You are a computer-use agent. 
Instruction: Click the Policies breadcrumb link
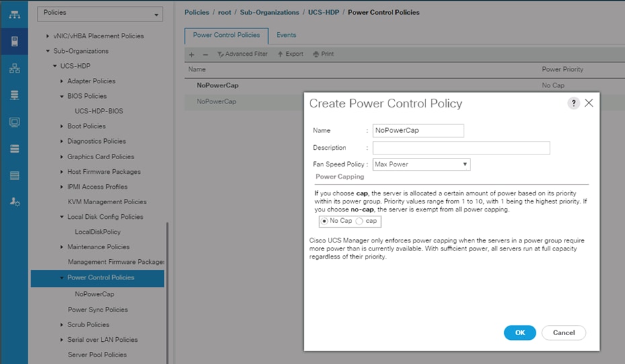pyautogui.click(x=196, y=12)
